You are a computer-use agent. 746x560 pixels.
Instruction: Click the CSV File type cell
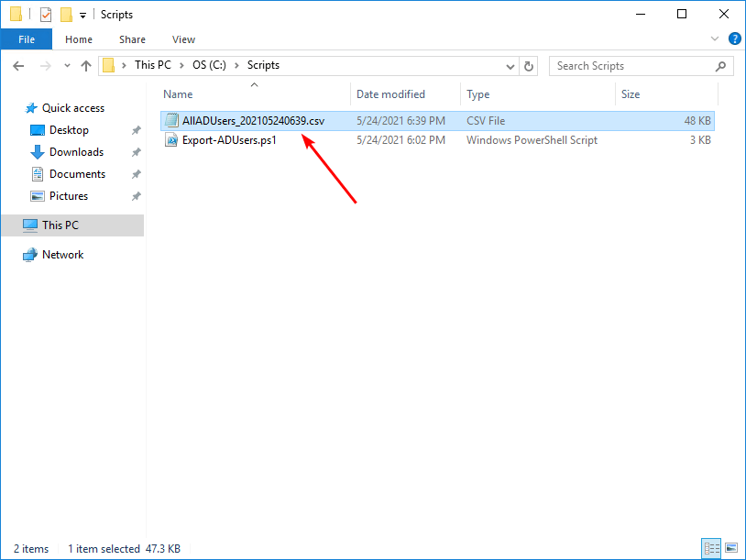(x=486, y=121)
